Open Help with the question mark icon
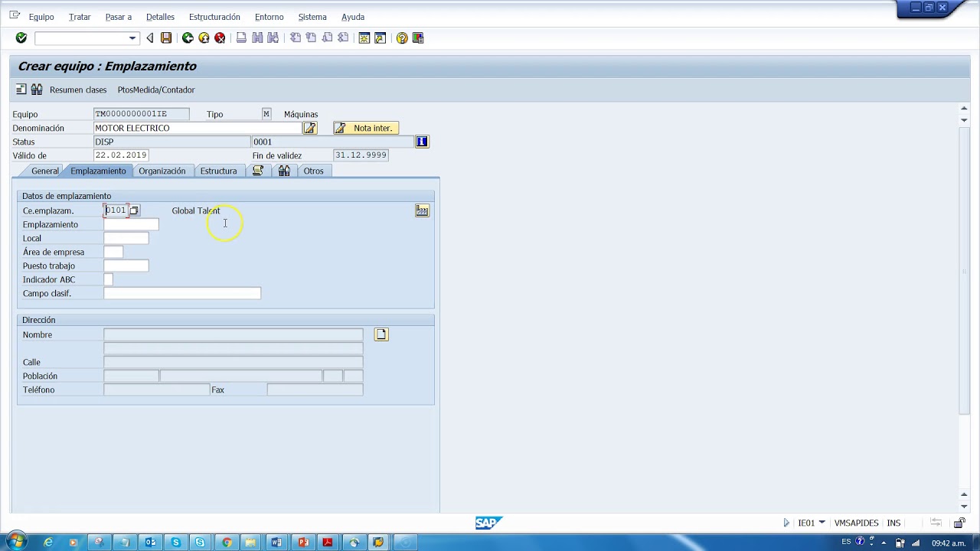 coord(402,38)
